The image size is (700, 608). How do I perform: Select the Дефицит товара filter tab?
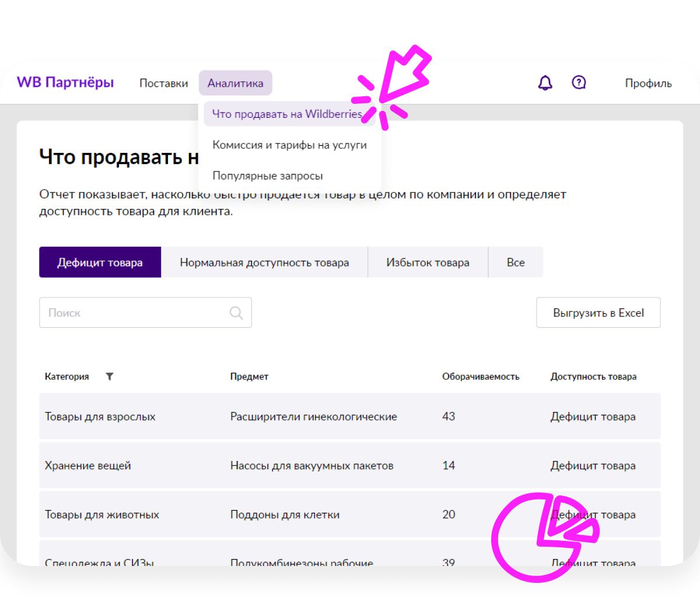click(x=100, y=262)
